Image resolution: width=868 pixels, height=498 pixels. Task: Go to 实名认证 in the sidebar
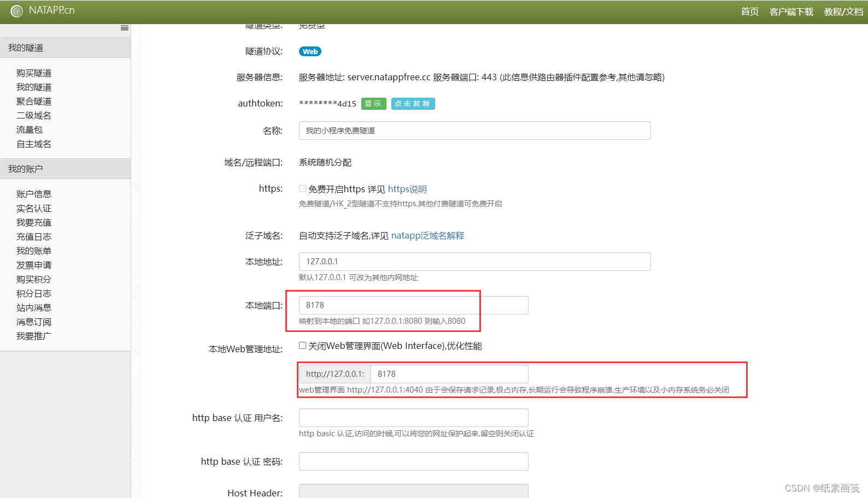(34, 209)
